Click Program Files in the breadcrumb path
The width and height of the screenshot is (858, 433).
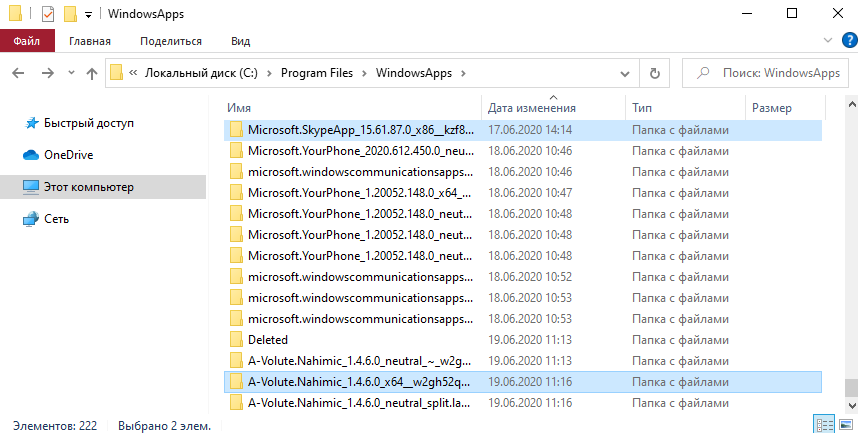pos(316,73)
